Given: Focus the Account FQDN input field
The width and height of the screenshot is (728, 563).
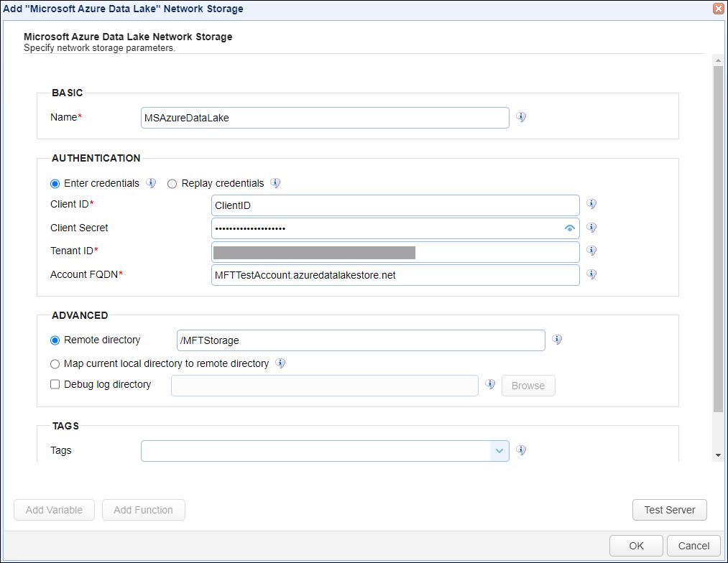Looking at the screenshot, I should coord(395,275).
